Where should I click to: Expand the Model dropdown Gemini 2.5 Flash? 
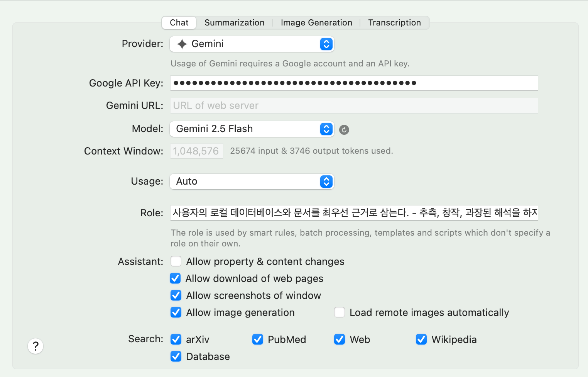(252, 129)
